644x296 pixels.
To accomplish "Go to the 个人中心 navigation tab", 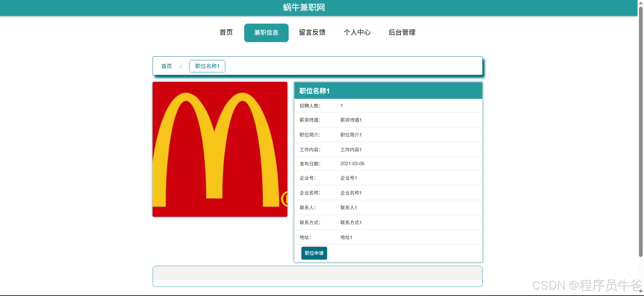I will [357, 32].
